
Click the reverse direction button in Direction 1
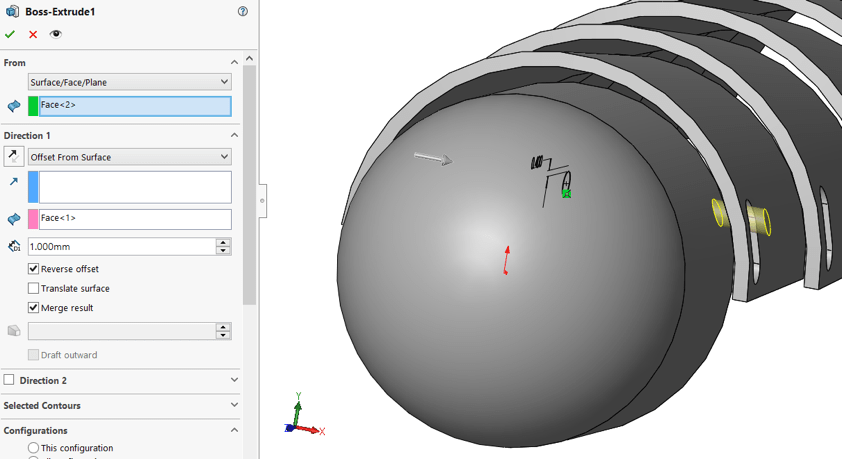(14, 157)
